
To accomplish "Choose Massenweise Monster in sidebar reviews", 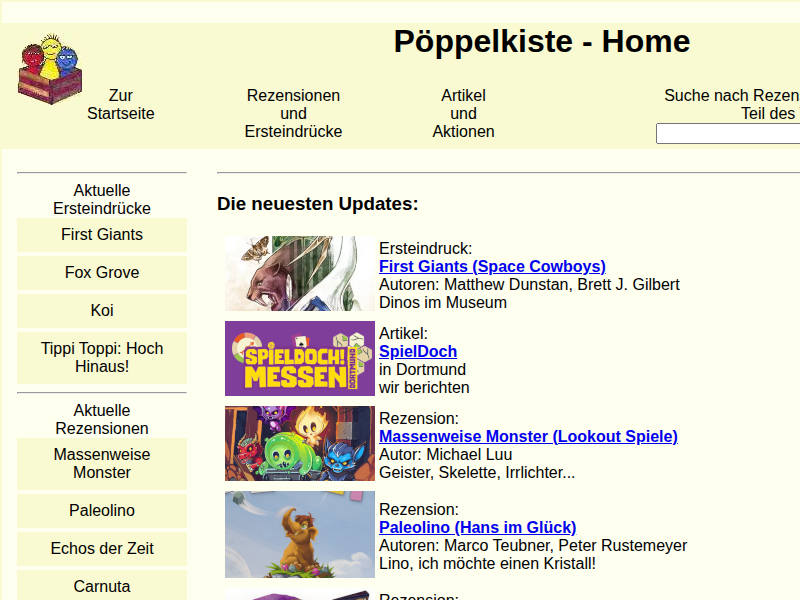I will [102, 464].
